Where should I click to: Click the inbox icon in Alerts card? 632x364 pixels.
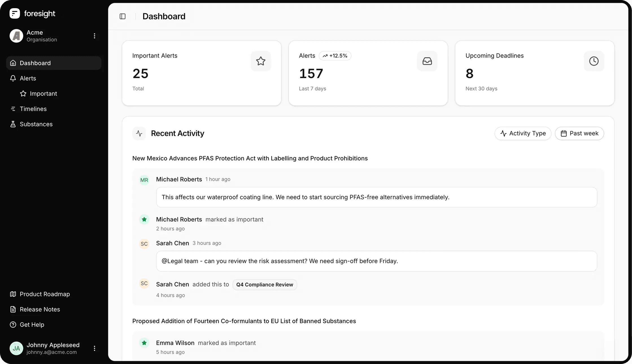coord(427,61)
